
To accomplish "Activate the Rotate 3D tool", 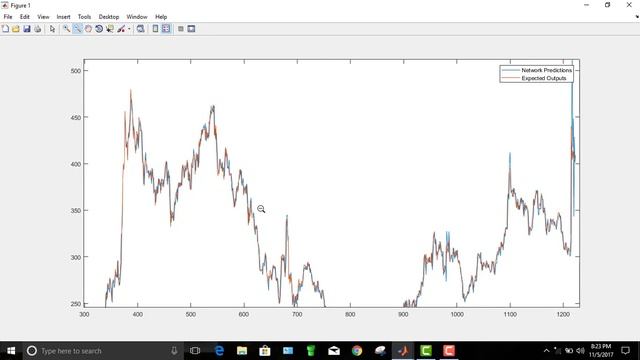I will coord(99,29).
